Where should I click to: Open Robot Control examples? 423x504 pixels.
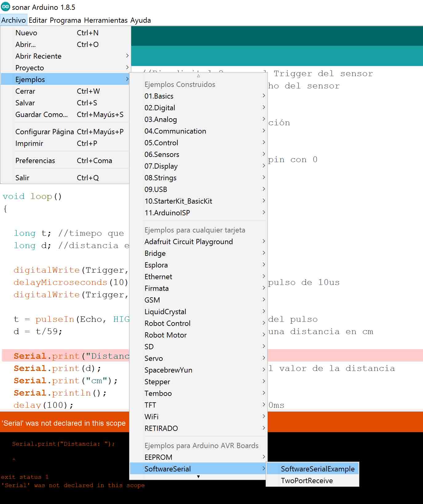[198, 323]
